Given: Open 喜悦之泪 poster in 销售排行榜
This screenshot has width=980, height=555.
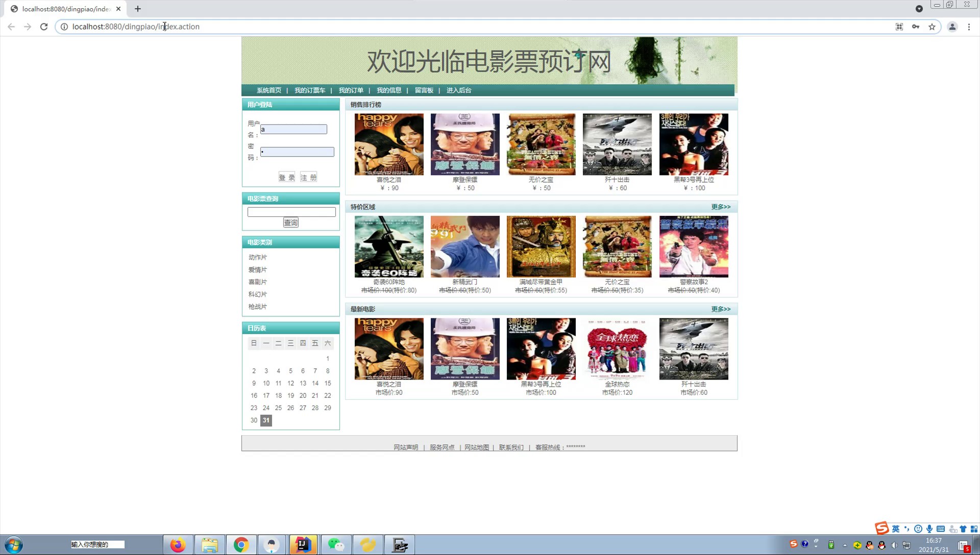Looking at the screenshot, I should click(x=389, y=144).
